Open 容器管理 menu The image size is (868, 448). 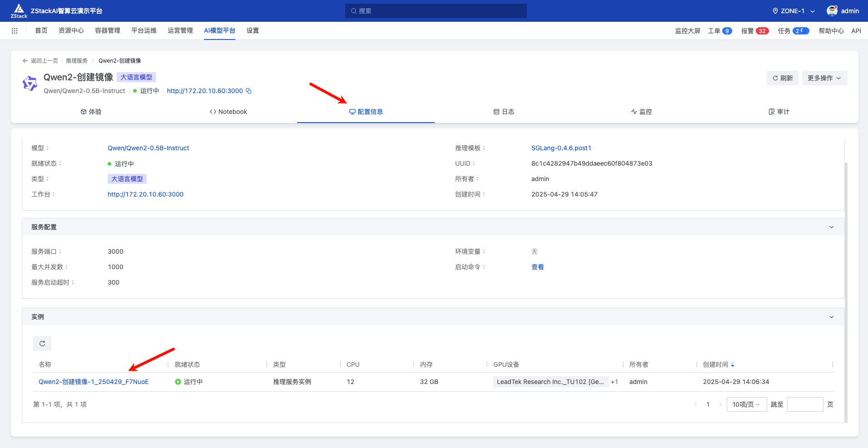[x=108, y=30]
